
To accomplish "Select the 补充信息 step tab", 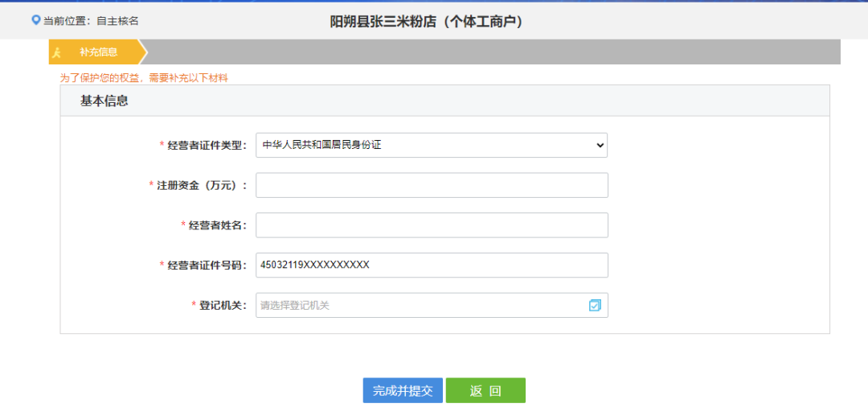I will click(98, 52).
